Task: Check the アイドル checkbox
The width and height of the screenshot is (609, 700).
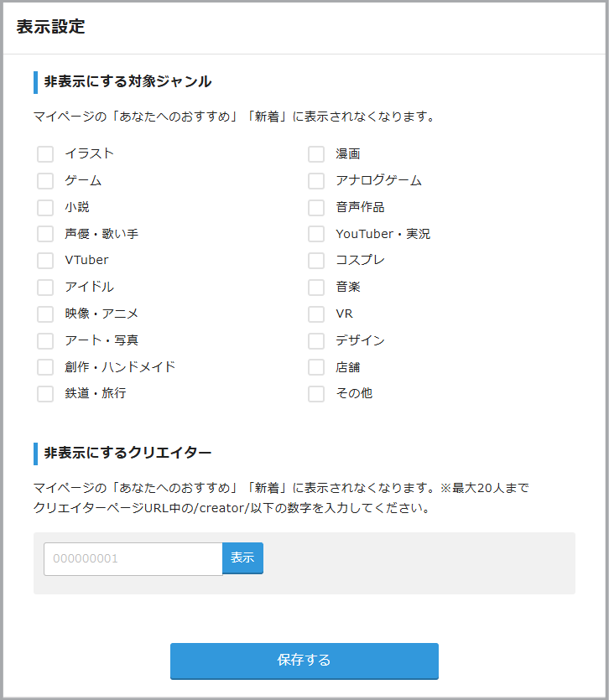Action: (x=45, y=288)
